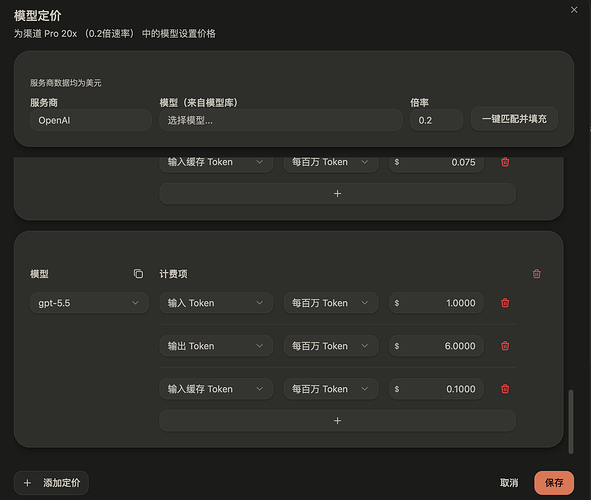Click 取消 to cancel
Viewport: 591px width, 500px height.
click(509, 483)
